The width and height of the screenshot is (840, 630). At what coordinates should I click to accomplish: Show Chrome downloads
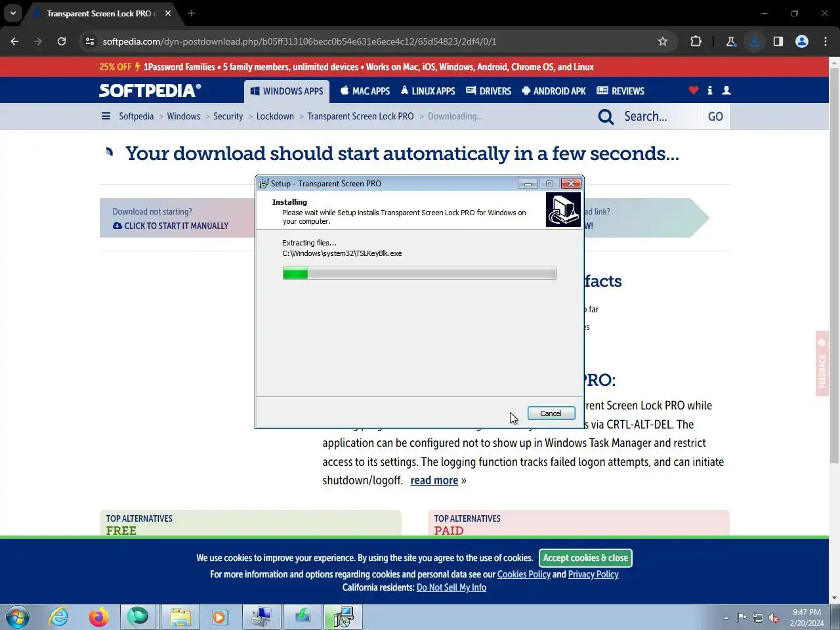[x=755, y=41]
